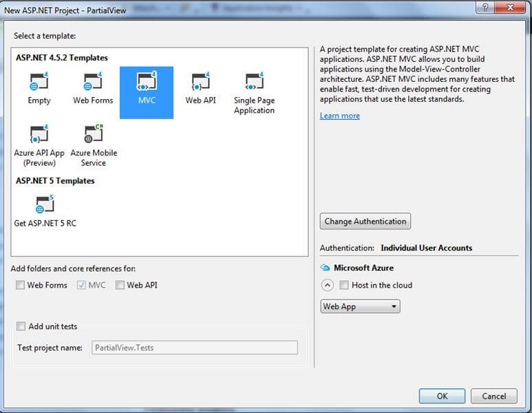Click the Cancel button
The image size is (532, 413).
tap(494, 396)
